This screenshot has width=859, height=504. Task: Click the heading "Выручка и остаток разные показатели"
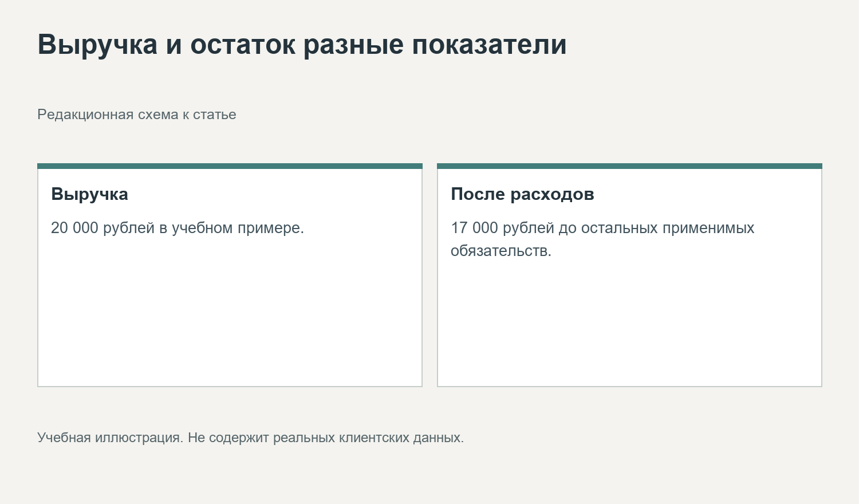[x=302, y=45]
